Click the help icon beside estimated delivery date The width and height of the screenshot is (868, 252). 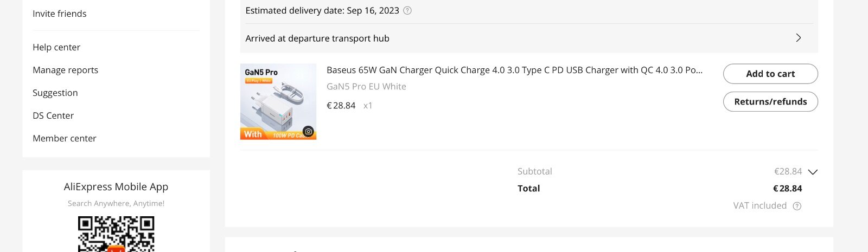407,10
